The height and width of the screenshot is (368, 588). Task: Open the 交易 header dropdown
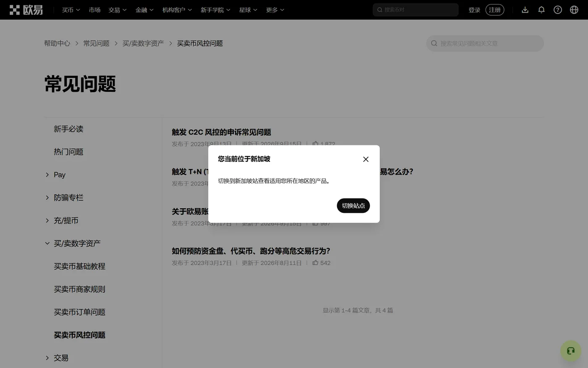point(118,10)
